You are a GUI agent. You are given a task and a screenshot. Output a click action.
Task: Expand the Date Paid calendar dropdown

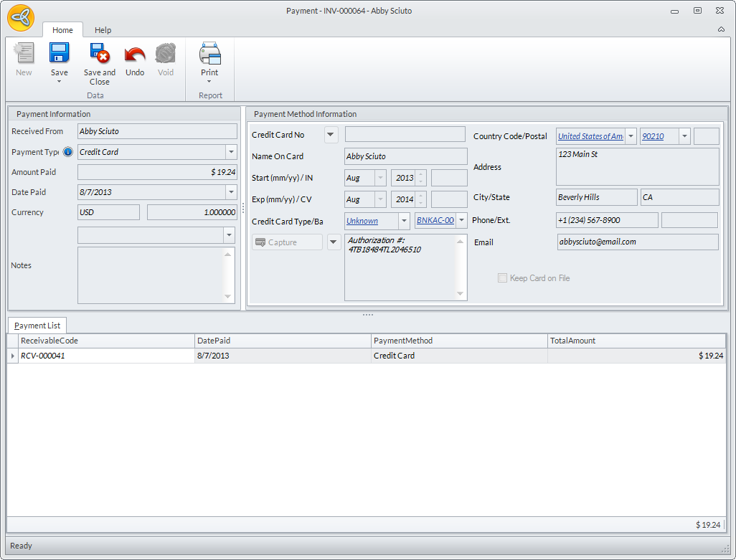pos(230,192)
